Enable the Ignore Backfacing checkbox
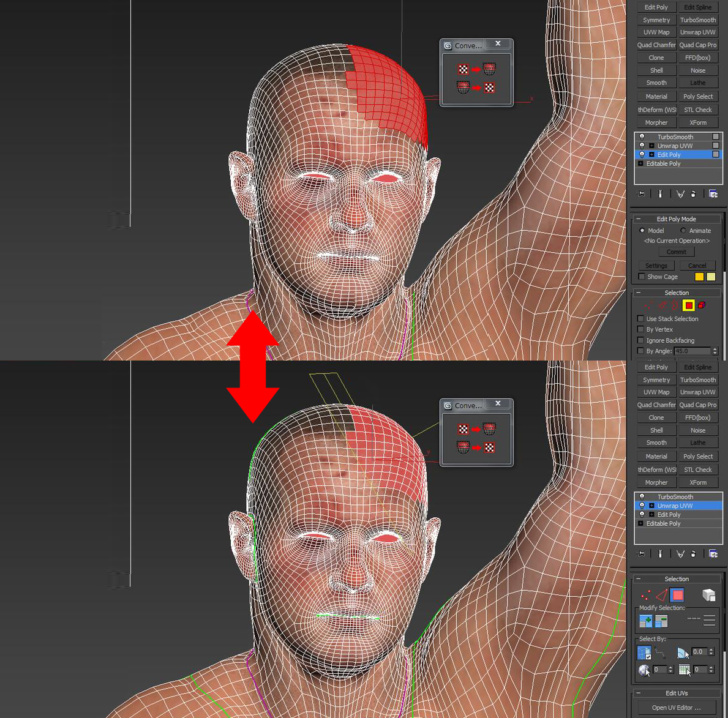The width and height of the screenshot is (728, 718). (640, 340)
